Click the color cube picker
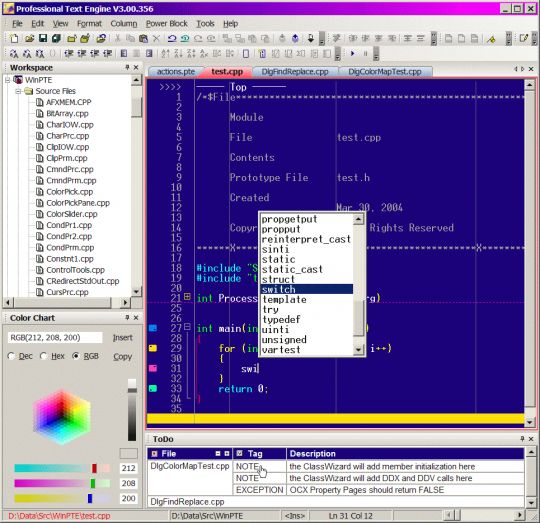Screen dimensions: 540x523 coord(62,417)
